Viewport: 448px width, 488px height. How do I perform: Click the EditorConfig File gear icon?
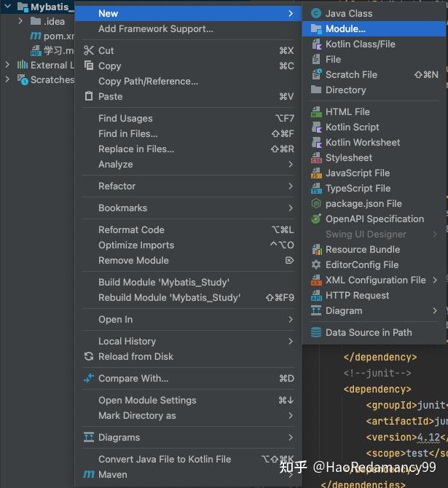coord(316,265)
